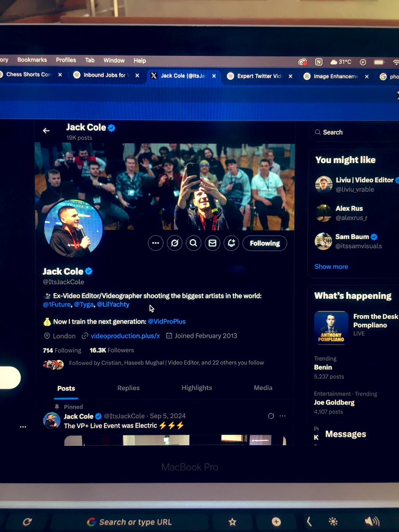Open the three-dot more menu on the profile
The image size is (399, 532).
[155, 243]
